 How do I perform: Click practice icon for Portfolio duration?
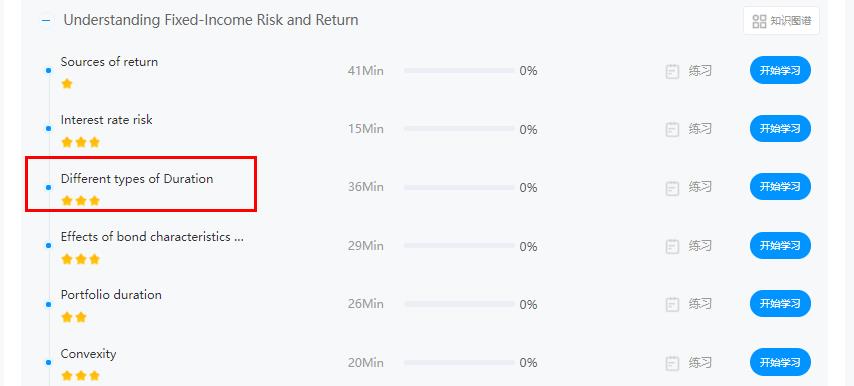[673, 304]
